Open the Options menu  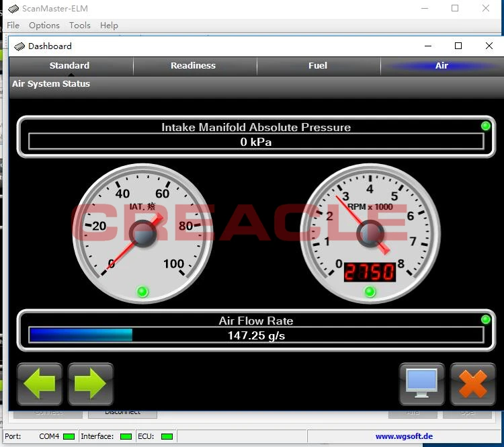[x=44, y=26]
